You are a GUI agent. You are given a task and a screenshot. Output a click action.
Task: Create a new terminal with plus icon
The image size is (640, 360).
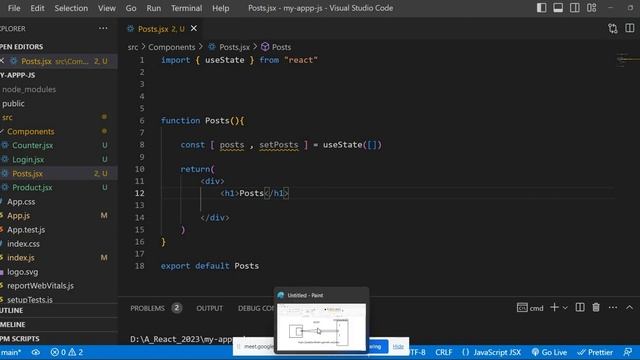554,307
